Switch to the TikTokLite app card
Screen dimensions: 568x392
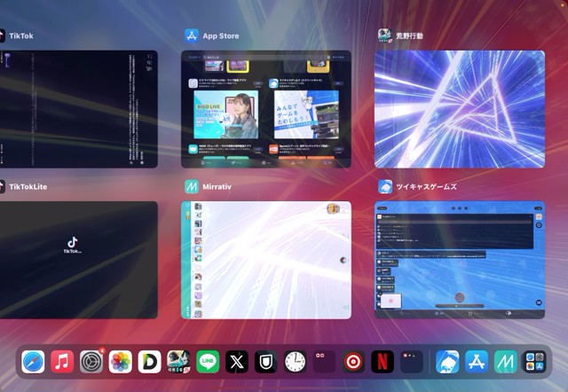click(79, 260)
